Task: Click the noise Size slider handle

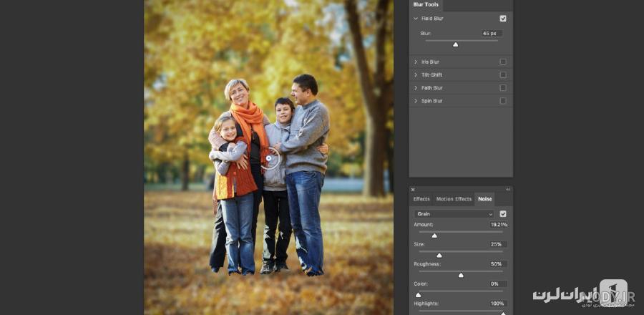Action: pyautogui.click(x=439, y=256)
